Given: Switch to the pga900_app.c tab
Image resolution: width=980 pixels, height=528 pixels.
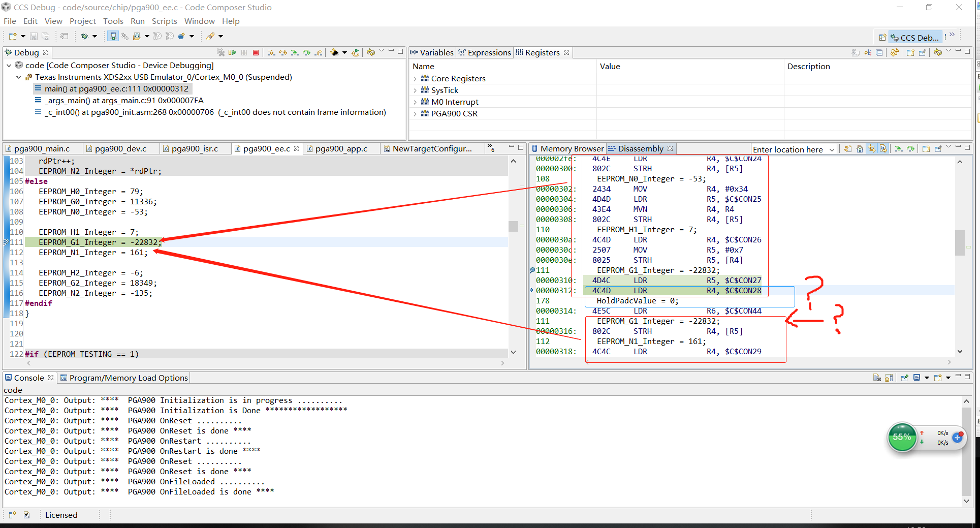Looking at the screenshot, I should (341, 148).
